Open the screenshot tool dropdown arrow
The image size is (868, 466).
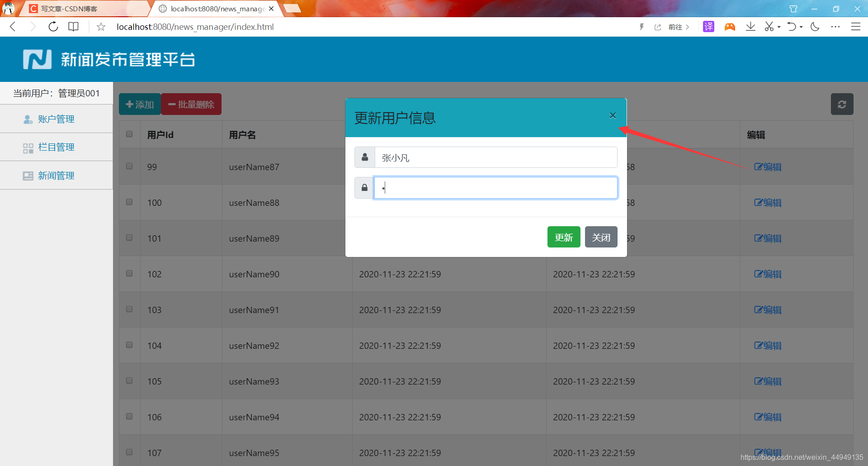[x=778, y=26]
